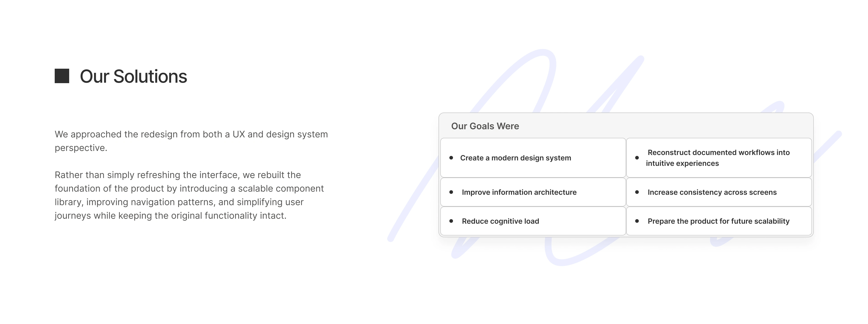868x324 pixels.
Task: Click the bullet before Prepare the product text
Action: tap(637, 221)
